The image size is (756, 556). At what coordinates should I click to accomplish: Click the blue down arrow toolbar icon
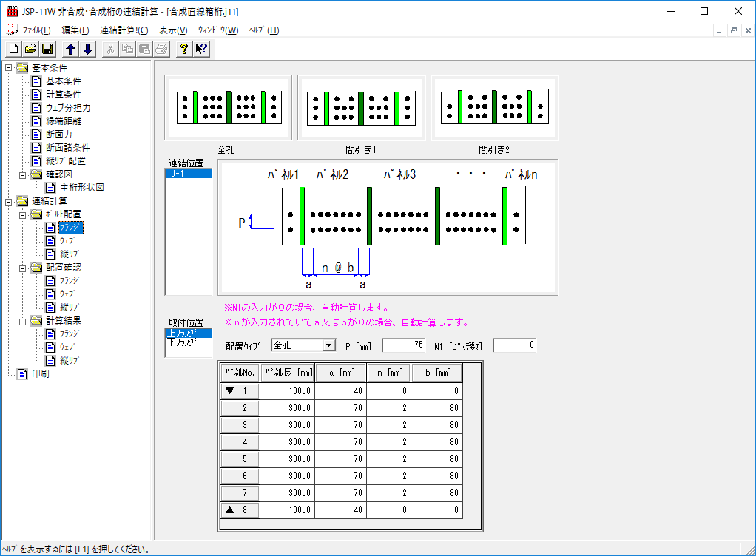click(87, 50)
